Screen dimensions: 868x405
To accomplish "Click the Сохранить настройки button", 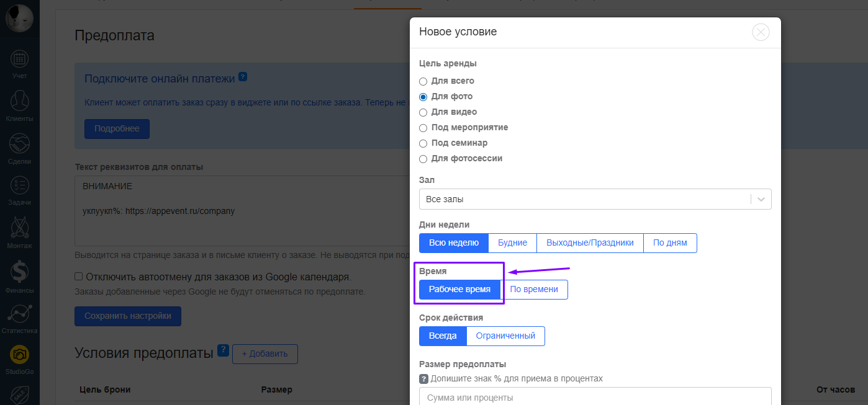I will 127,316.
